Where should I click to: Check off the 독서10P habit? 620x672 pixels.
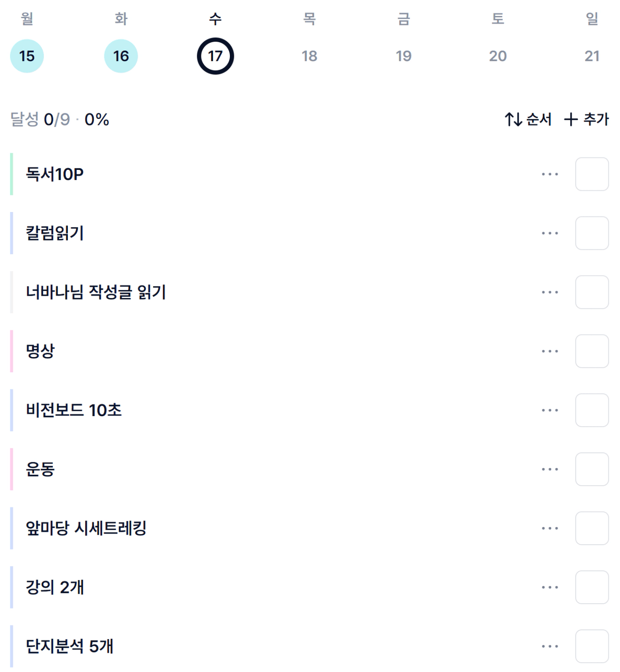point(592,174)
